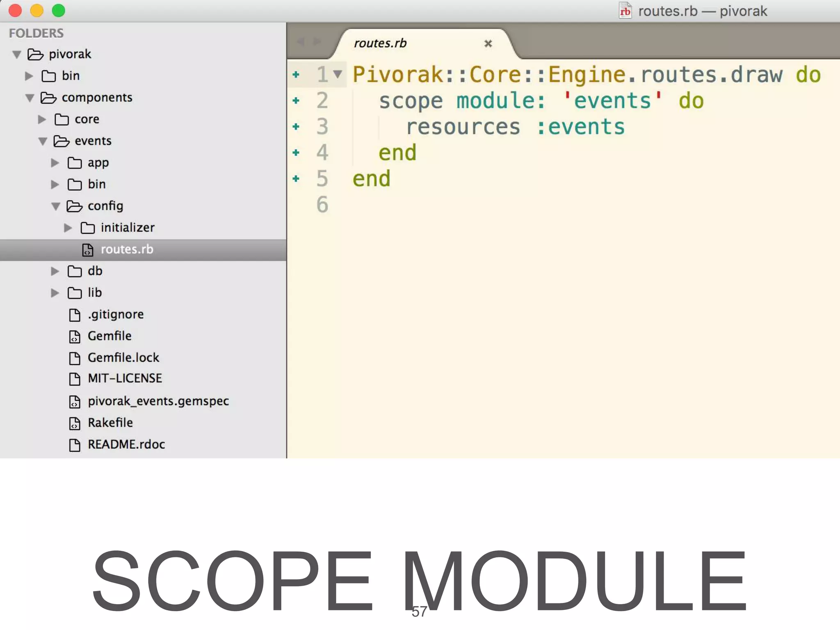Close the routes.rb tab
Viewport: 840px width, 630px height.
point(488,43)
